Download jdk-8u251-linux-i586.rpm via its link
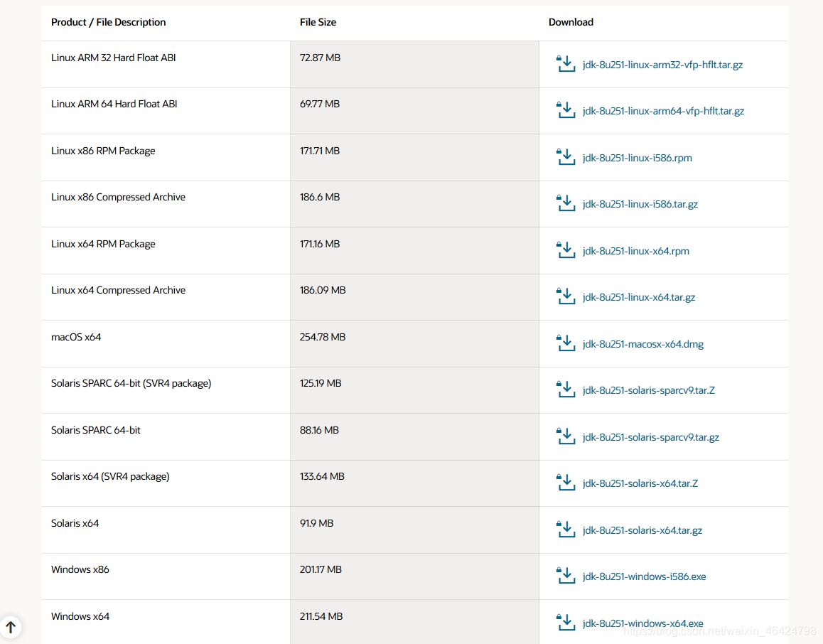The width and height of the screenshot is (823, 644). coord(638,158)
